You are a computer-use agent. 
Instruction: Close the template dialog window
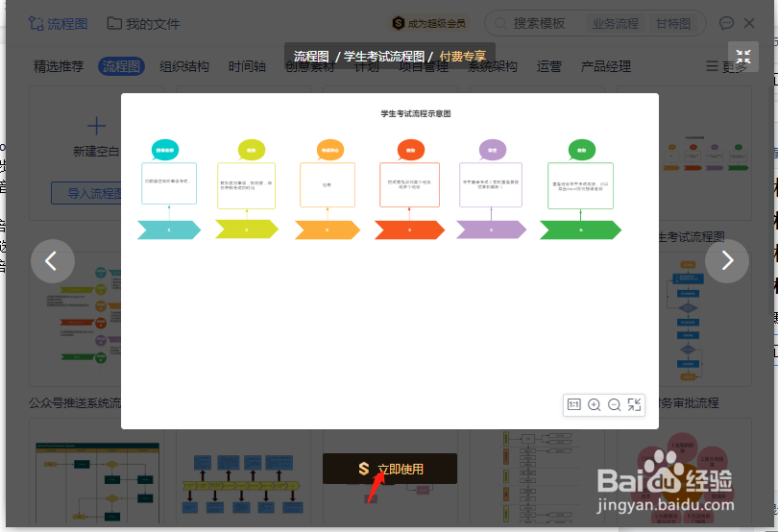tap(749, 23)
